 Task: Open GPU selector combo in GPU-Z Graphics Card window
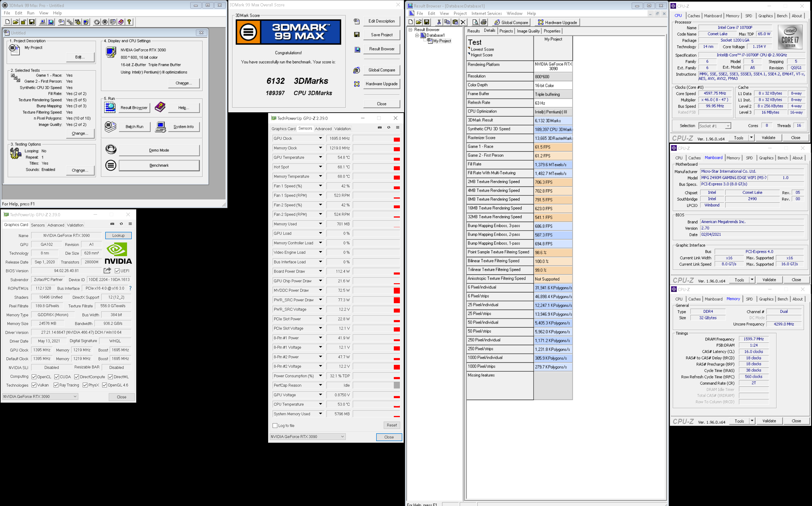coord(40,396)
